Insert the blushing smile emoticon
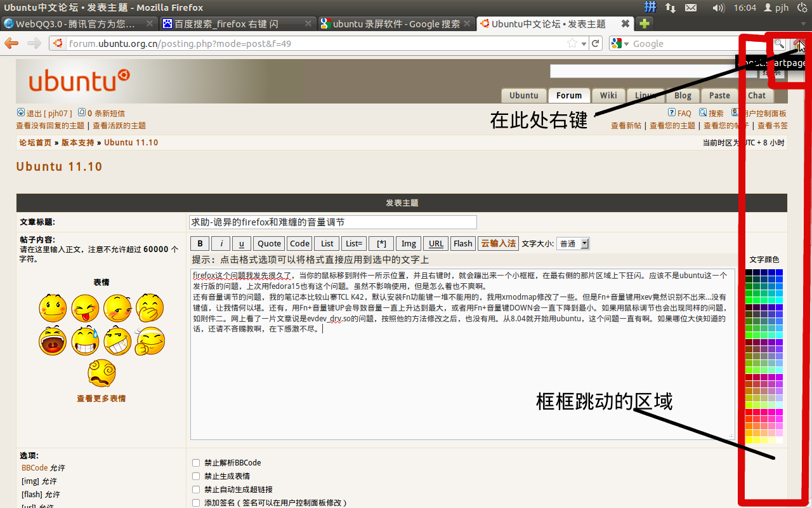 [52, 308]
